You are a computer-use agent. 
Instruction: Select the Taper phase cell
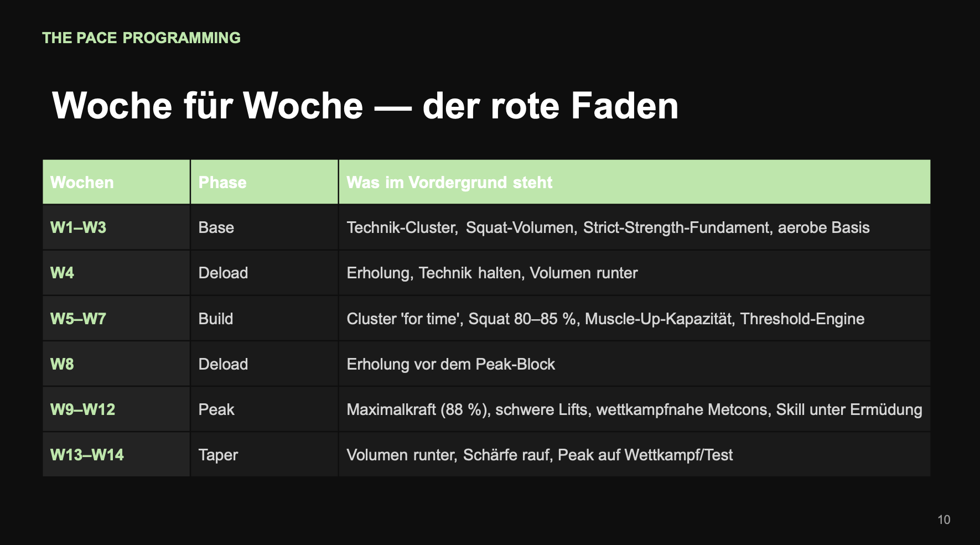[x=265, y=455]
